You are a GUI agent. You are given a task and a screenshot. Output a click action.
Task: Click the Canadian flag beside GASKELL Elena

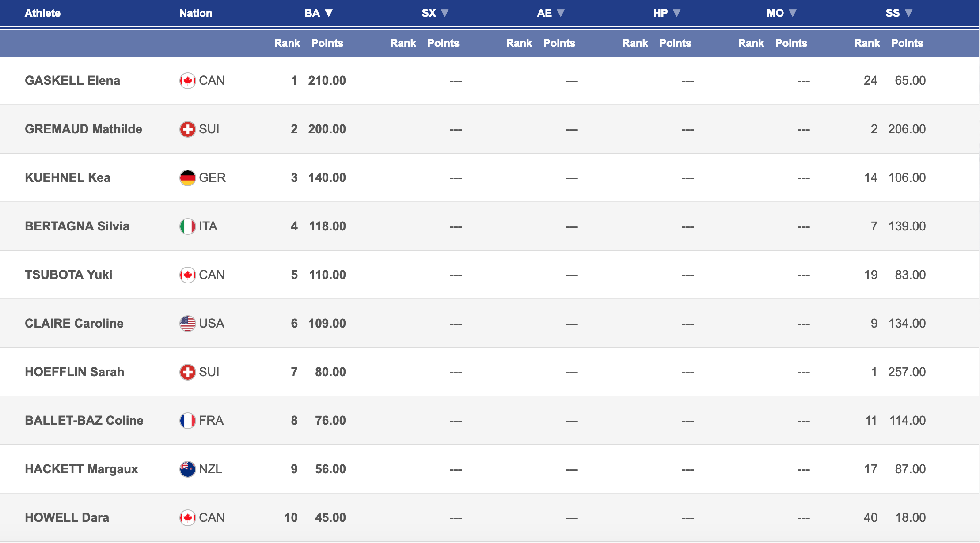pos(188,80)
